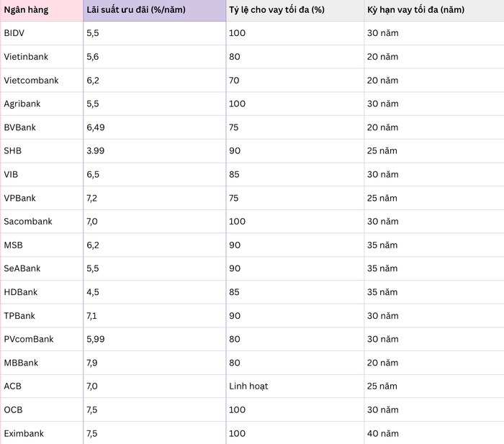Image resolution: width=504 pixels, height=444 pixels.
Task: Select the 'Ngân hàng' column header
Action: pos(42,10)
